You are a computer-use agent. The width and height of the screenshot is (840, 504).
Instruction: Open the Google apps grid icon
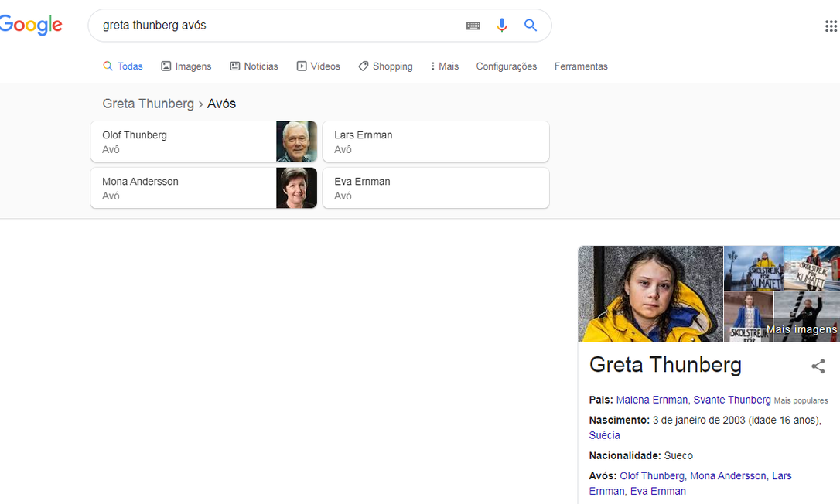pos(831,26)
